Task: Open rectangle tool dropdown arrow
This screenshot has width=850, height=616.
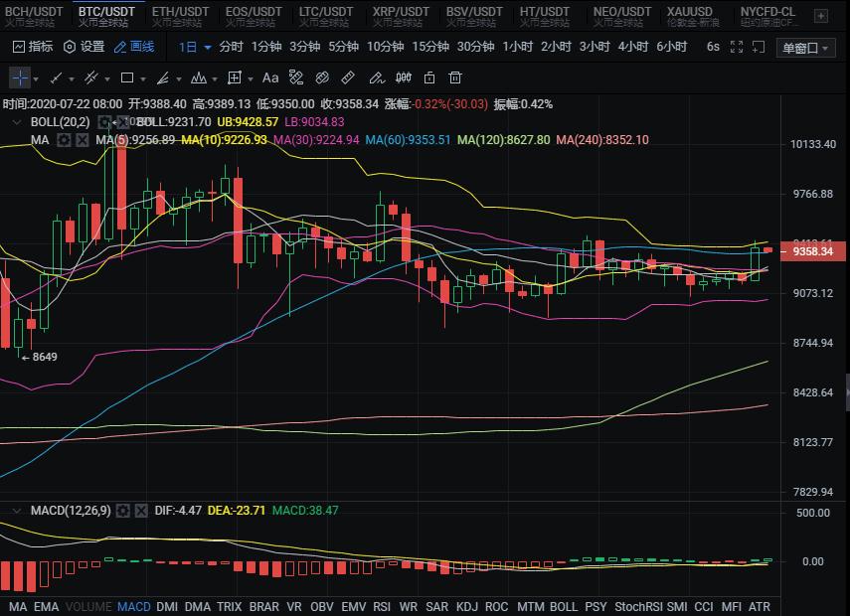Action: pos(143,79)
